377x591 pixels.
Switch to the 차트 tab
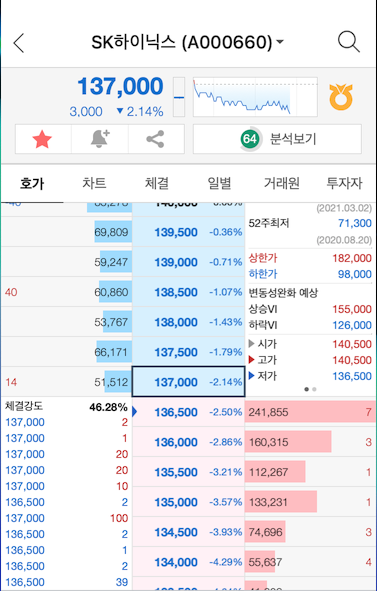pos(95,184)
